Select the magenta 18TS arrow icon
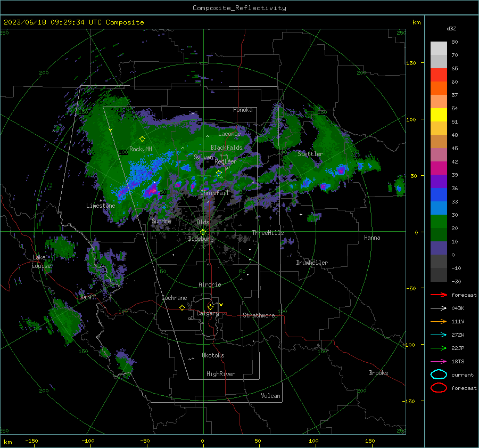 pyautogui.click(x=439, y=362)
